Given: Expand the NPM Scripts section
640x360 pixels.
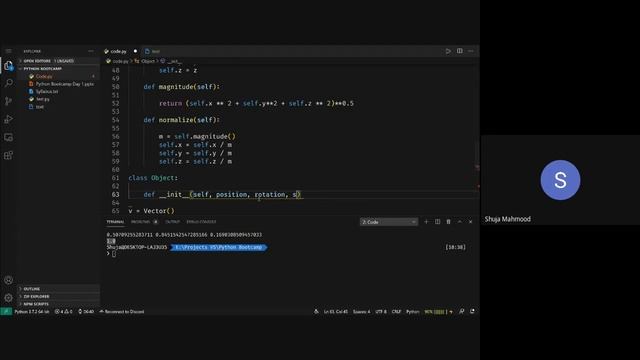Looking at the screenshot, I should pos(59,304).
